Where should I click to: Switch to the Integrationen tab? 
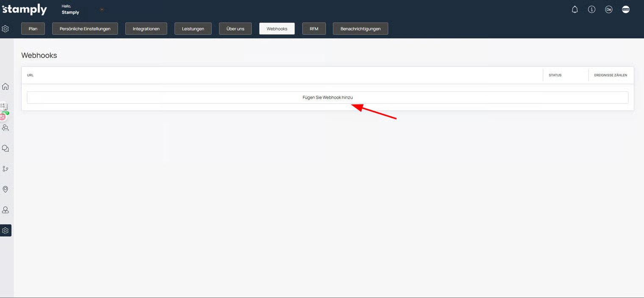coord(146,29)
